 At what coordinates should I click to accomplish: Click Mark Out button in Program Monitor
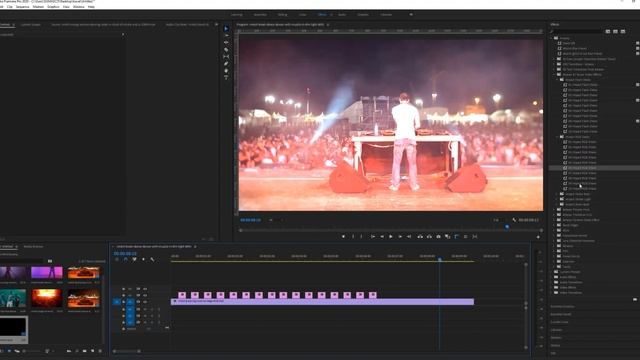tap(362, 237)
